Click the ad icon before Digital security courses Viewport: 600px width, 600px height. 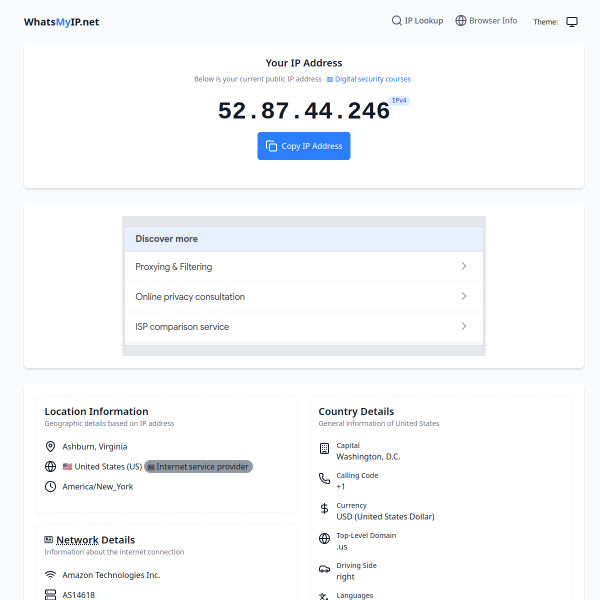(330, 80)
